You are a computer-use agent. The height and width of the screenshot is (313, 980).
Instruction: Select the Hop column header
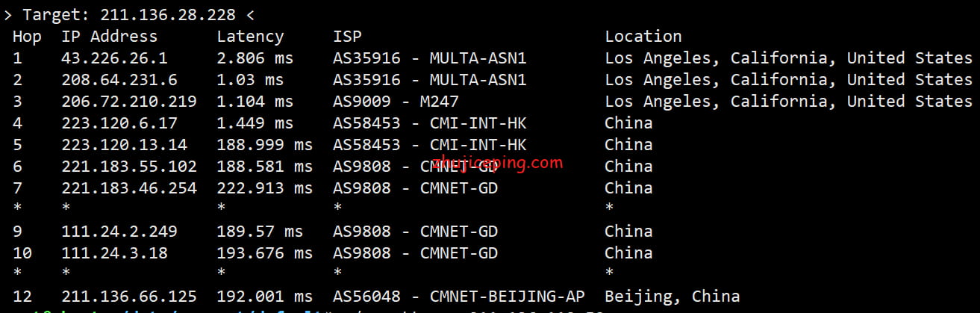click(x=27, y=37)
